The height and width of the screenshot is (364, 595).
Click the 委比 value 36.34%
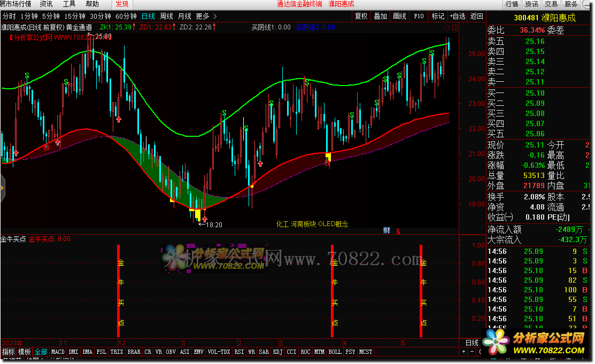[532, 30]
